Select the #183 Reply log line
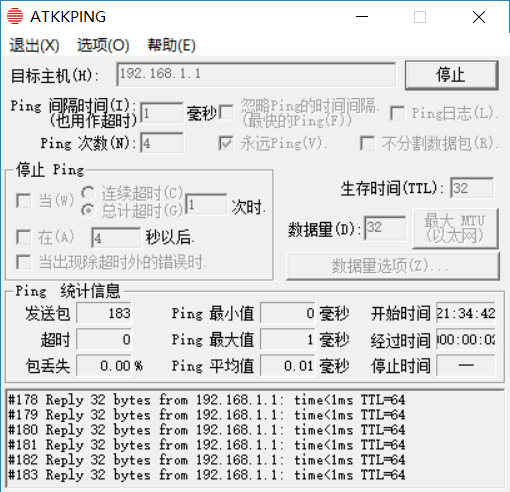510x492 pixels. point(207,475)
